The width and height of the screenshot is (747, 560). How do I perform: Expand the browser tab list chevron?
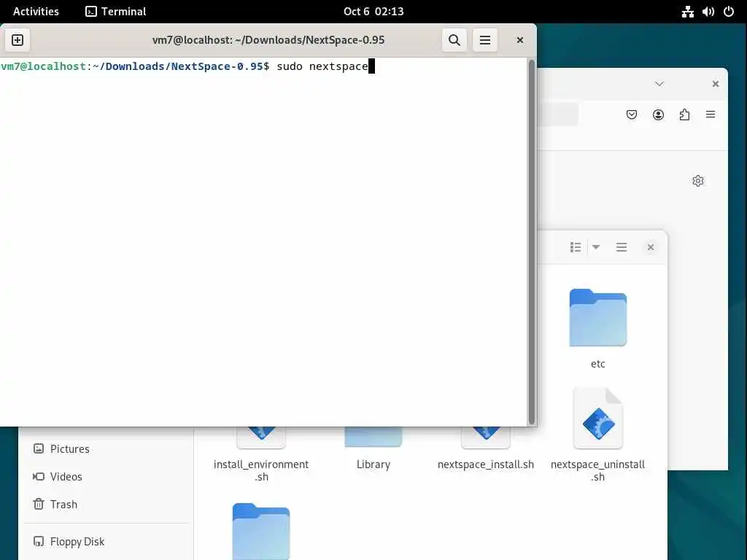coord(659,84)
